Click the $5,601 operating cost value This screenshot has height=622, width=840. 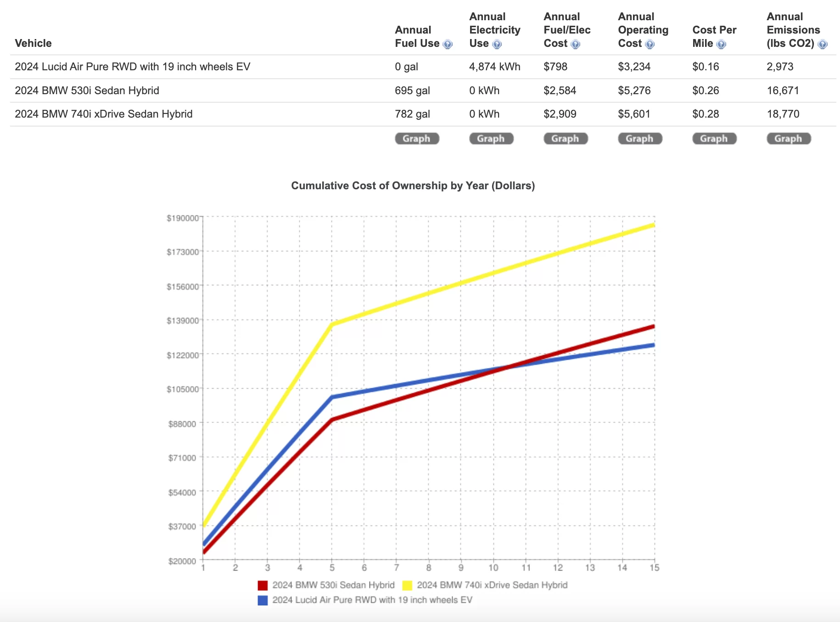[x=634, y=114]
